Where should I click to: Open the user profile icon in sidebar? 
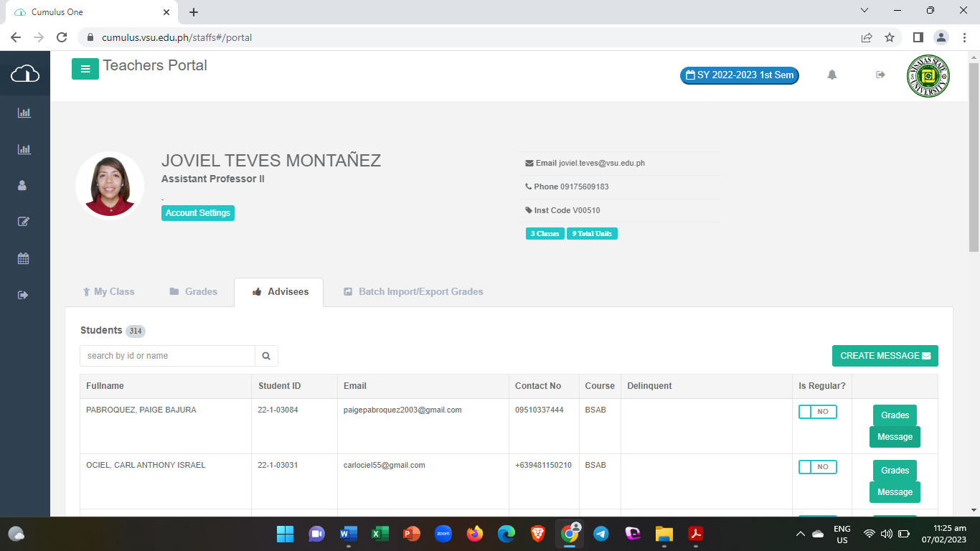coord(22,185)
